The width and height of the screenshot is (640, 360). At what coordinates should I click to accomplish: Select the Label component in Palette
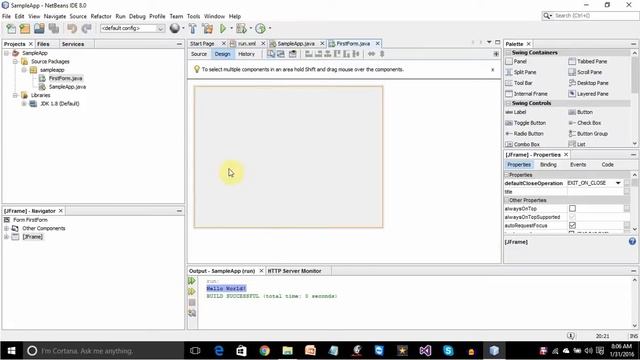click(516, 112)
